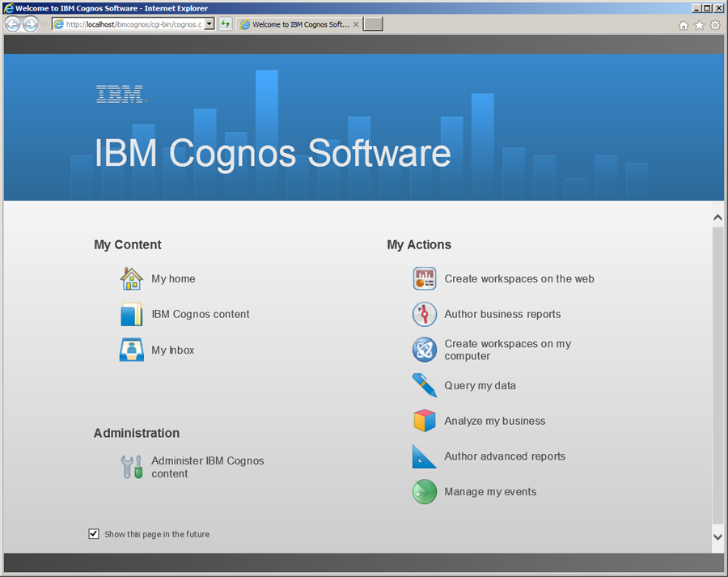Click the scrollbar up arrow

pyautogui.click(x=717, y=218)
